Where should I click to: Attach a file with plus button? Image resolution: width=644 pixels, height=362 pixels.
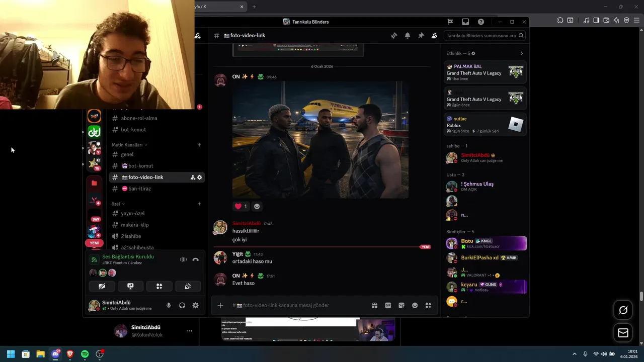click(220, 305)
